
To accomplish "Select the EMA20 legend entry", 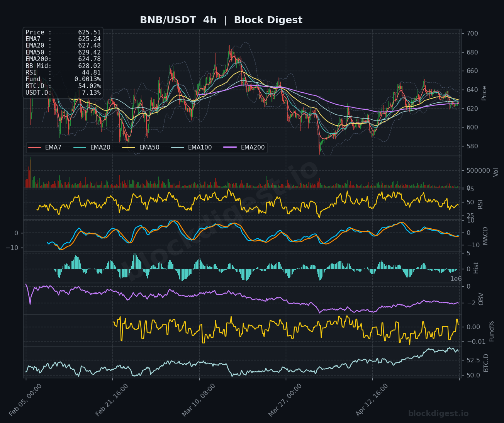I will coord(91,148).
